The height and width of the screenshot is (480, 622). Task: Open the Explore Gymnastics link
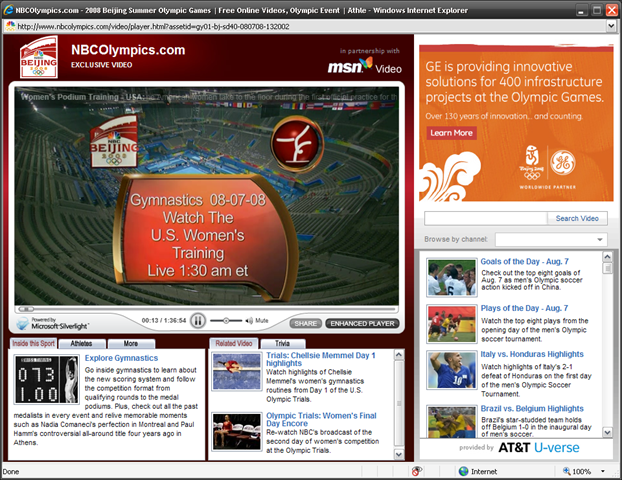click(121, 358)
